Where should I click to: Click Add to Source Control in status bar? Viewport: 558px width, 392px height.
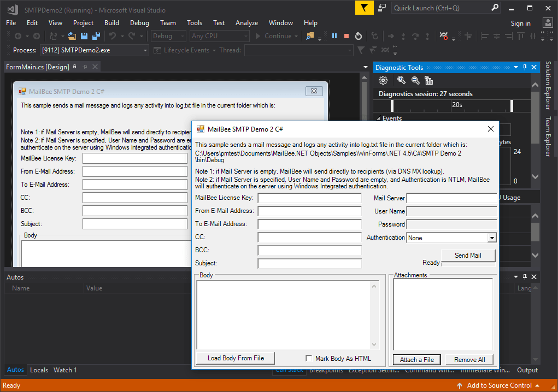click(500, 385)
